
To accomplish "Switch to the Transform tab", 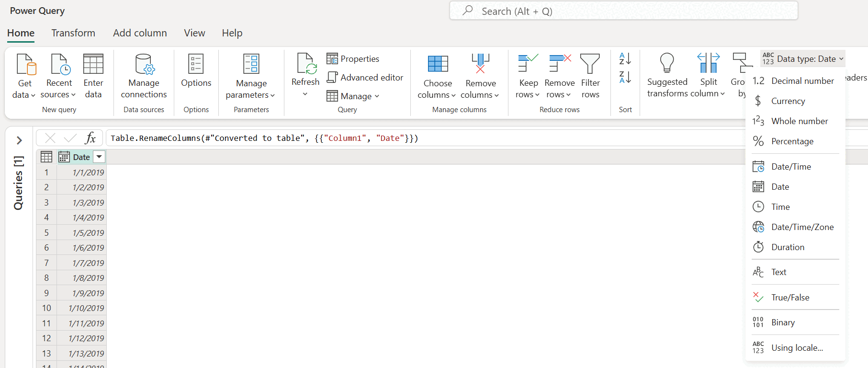I will point(73,33).
